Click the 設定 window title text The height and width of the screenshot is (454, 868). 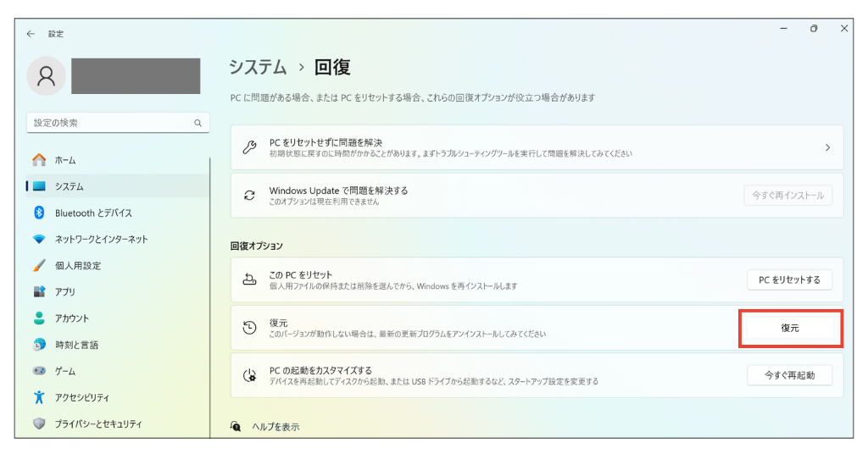click(56, 34)
